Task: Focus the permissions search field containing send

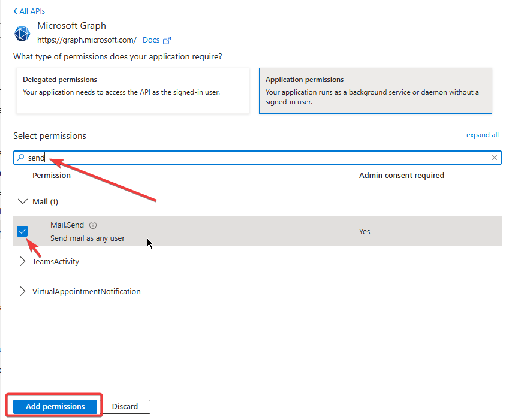Action: (x=258, y=158)
